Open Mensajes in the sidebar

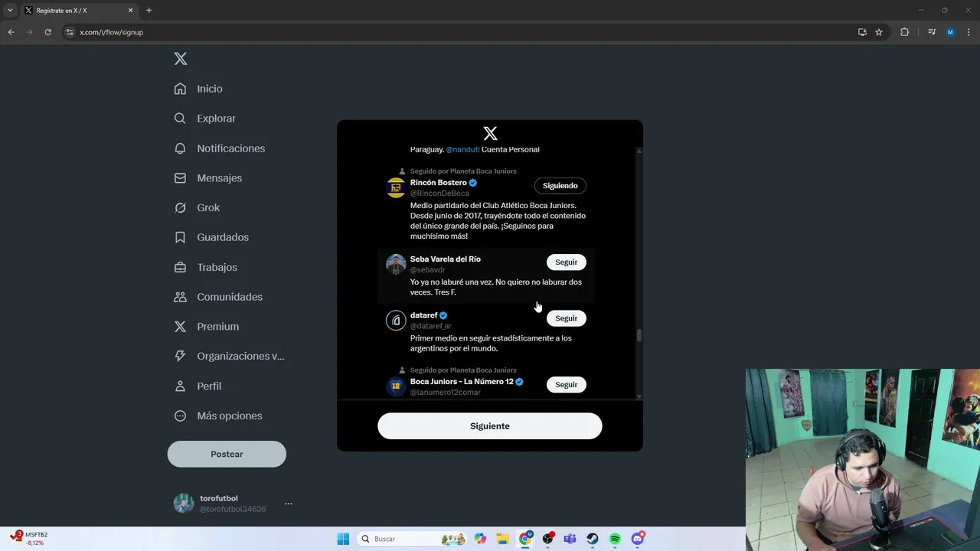207,178
